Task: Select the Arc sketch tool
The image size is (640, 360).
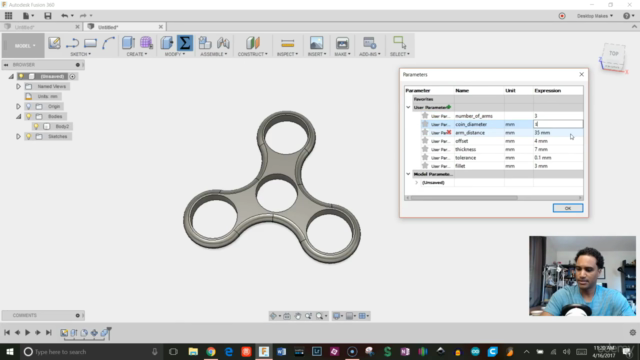Action: point(108,43)
